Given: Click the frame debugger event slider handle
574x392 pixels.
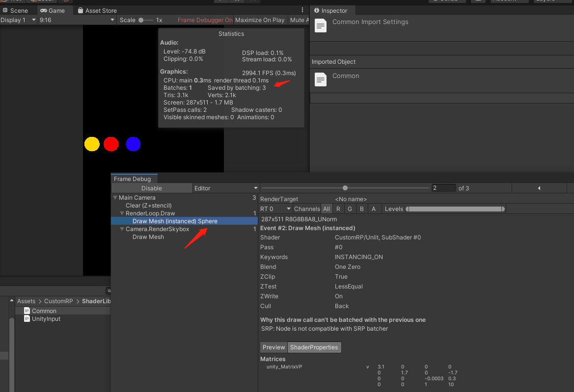Looking at the screenshot, I should click(x=345, y=188).
